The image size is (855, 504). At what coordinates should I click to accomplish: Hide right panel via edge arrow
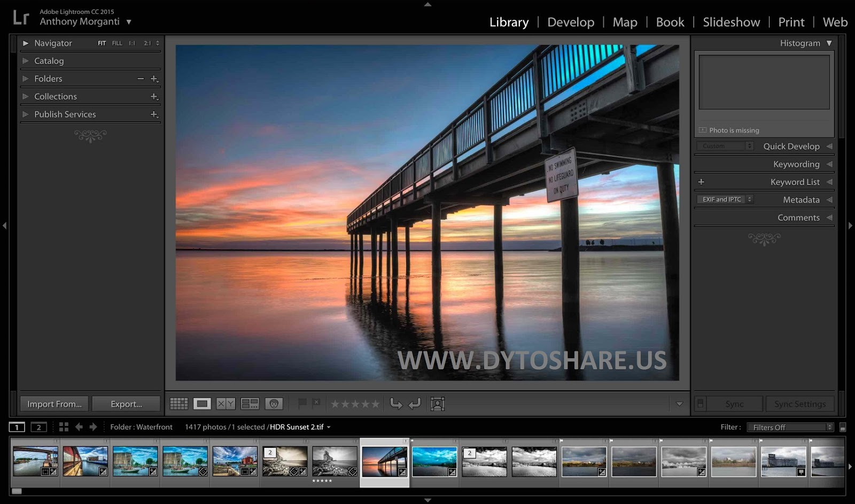click(x=850, y=226)
